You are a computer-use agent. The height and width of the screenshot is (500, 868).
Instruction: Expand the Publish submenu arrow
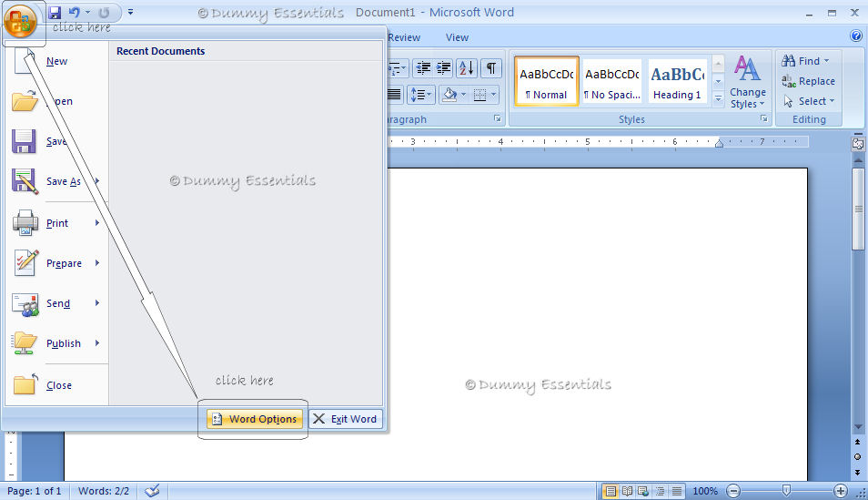tap(97, 343)
